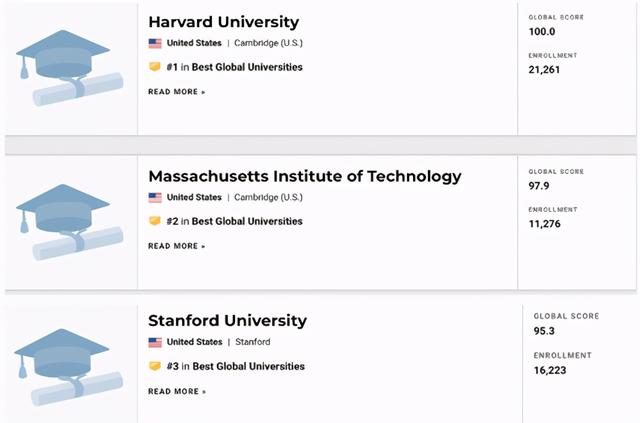Click Stanford enrollment figure 16,223
640x423 pixels.
point(552,370)
